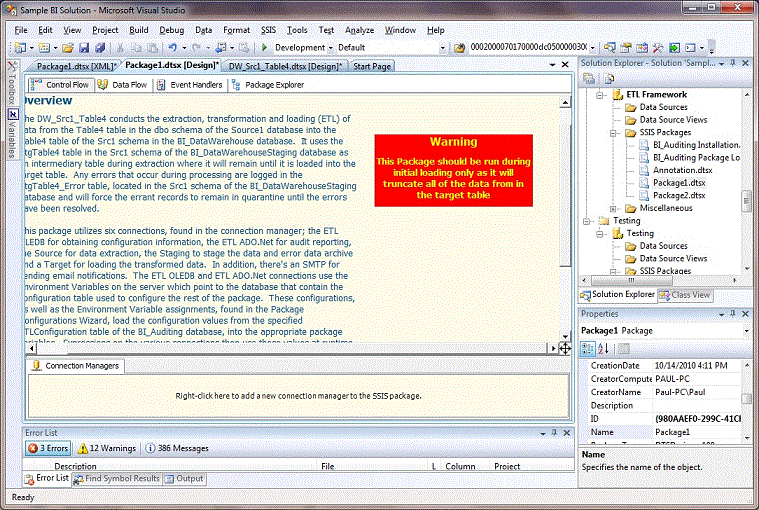
Task: Collapse the Testing solution folder
Action: click(x=587, y=221)
